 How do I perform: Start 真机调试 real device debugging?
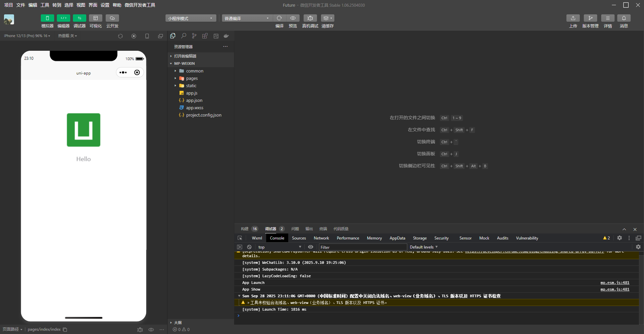pos(310,18)
